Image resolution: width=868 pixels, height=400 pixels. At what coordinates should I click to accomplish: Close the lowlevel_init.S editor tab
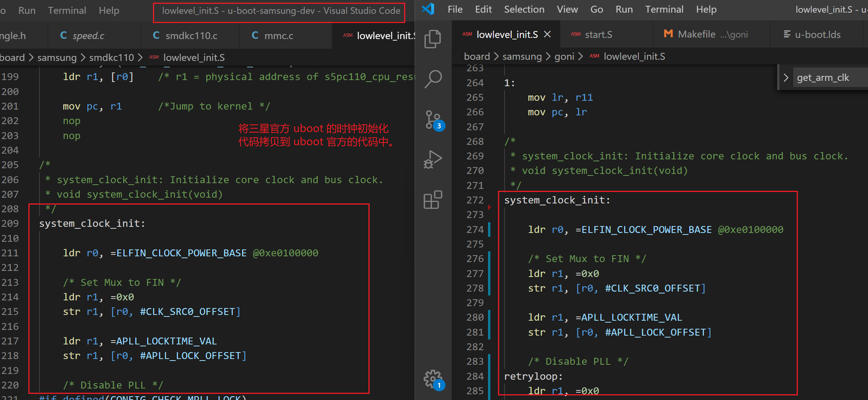547,34
